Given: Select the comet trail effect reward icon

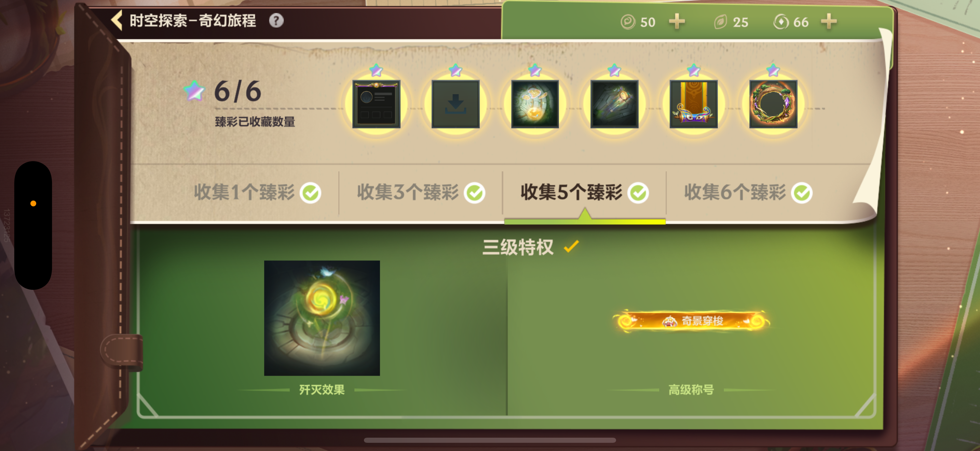Looking at the screenshot, I should (614, 104).
